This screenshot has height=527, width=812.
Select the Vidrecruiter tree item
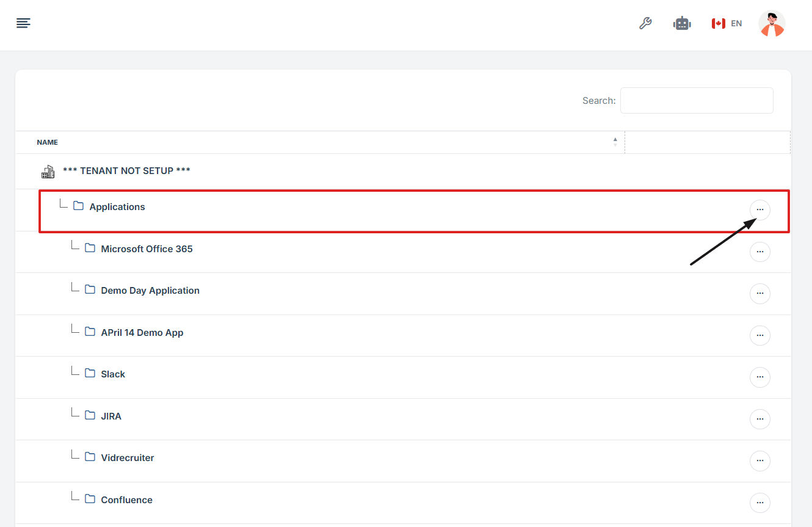click(x=128, y=458)
